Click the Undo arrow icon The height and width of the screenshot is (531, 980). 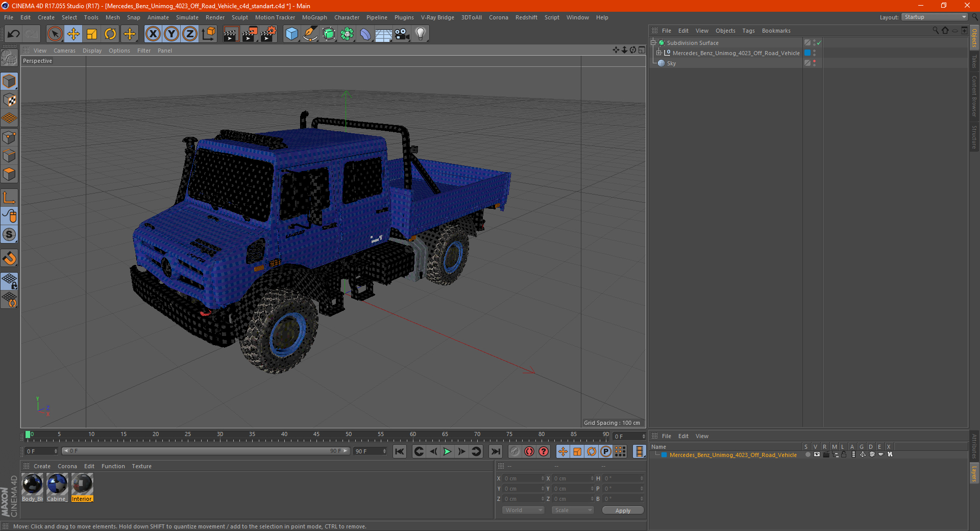13,34
